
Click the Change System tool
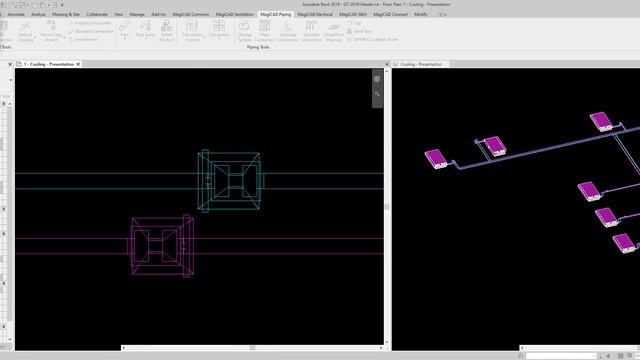[244, 31]
